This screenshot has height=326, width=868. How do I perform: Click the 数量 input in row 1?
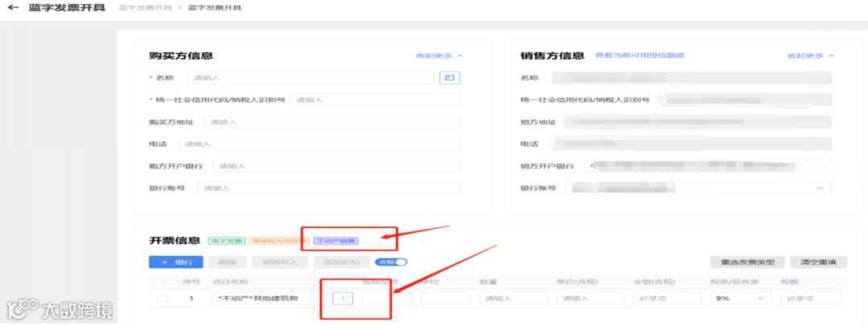513,299
